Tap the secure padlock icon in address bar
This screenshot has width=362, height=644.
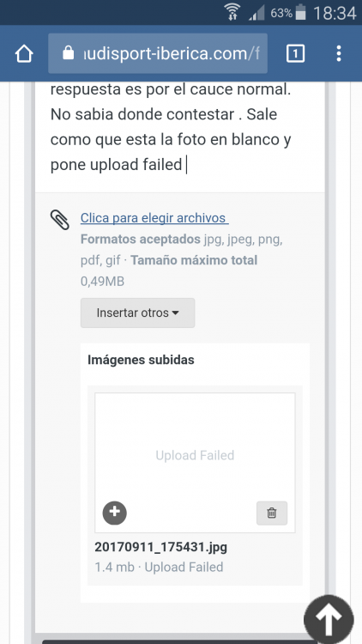coord(68,52)
